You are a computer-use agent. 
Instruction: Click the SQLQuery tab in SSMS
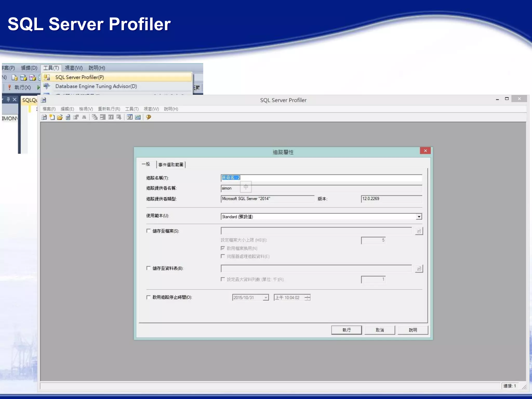[x=29, y=100]
